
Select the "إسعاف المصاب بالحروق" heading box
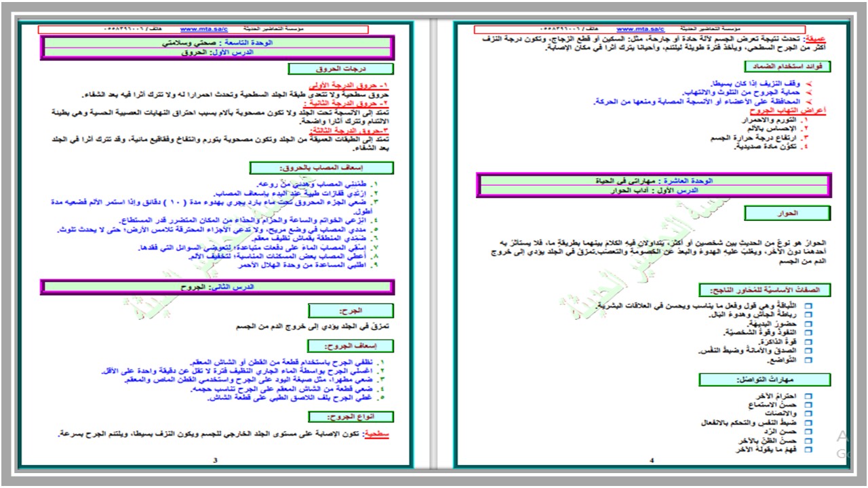click(321, 167)
